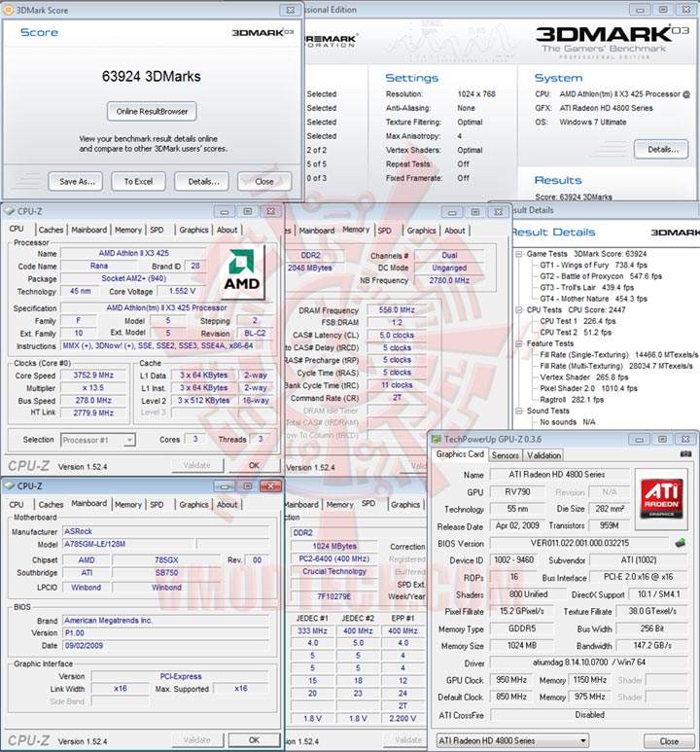
Task: Click the Close button in GPU-Z
Action: click(669, 741)
